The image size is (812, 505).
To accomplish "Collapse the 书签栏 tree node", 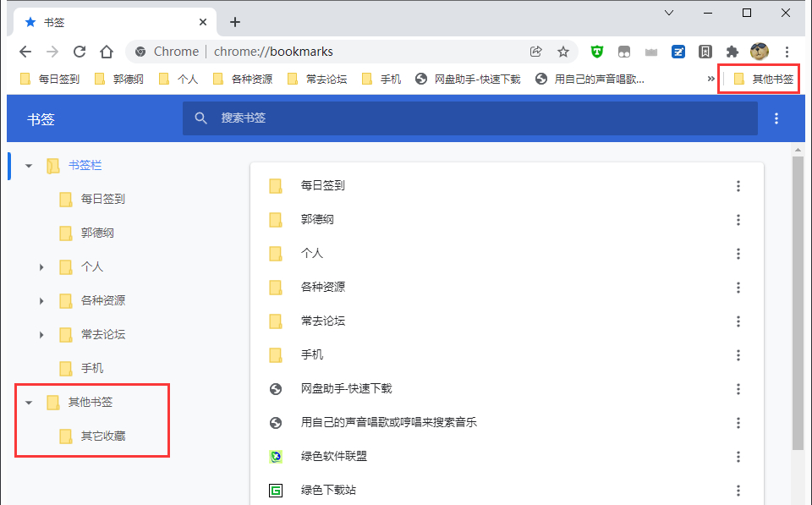I will click(29, 166).
